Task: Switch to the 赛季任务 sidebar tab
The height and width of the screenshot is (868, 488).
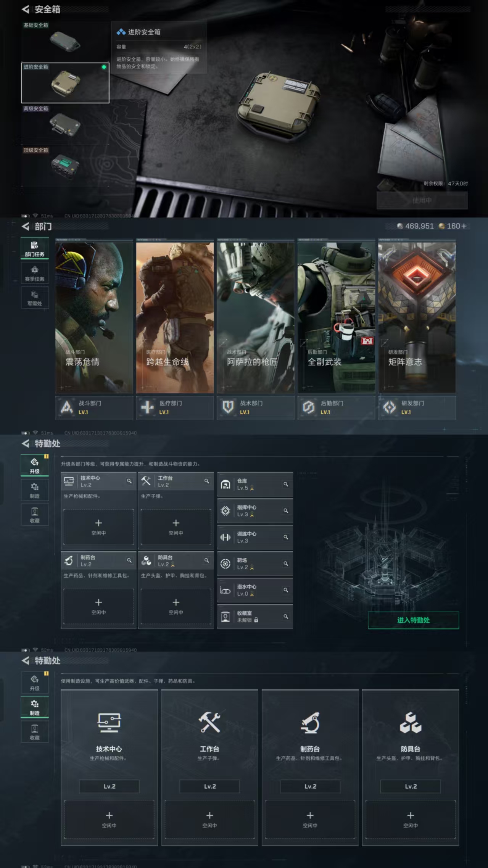Action: [x=35, y=273]
